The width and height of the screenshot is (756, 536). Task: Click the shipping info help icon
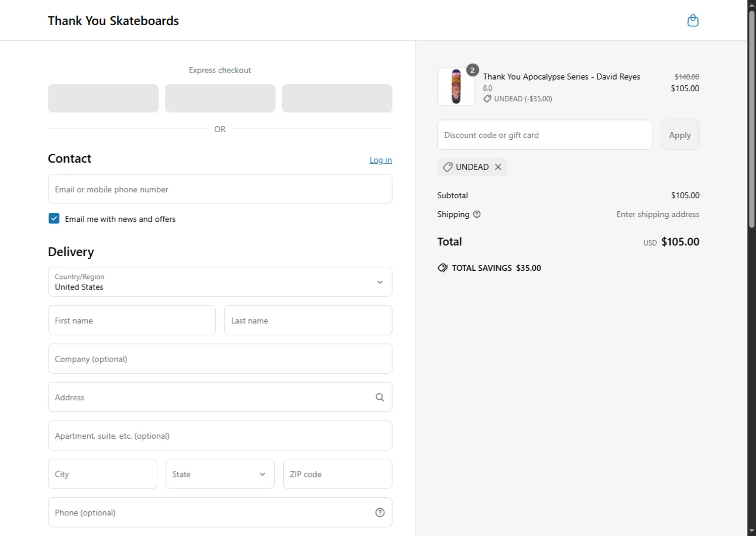(x=477, y=214)
